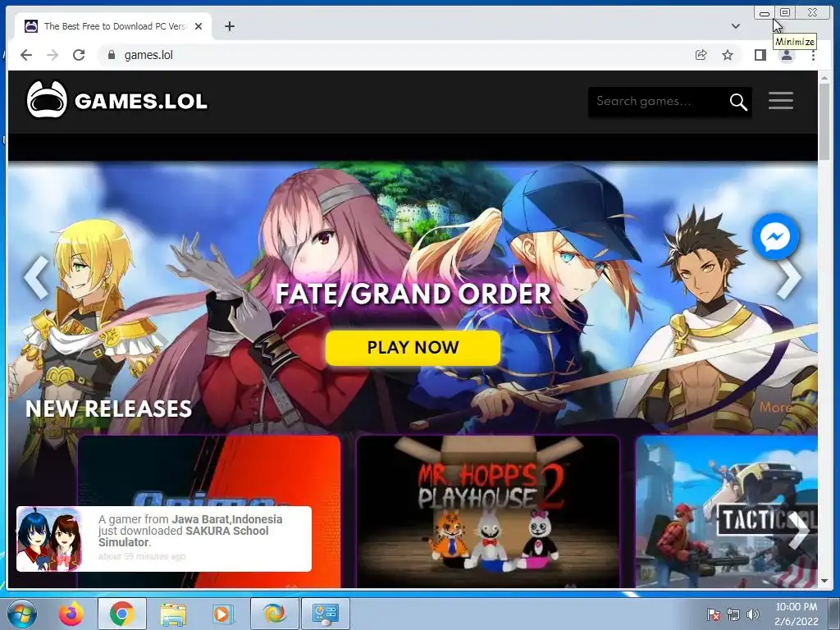Click SAKURA School Simulator notification image
Screen dimensions: 840x630
(x=49, y=539)
